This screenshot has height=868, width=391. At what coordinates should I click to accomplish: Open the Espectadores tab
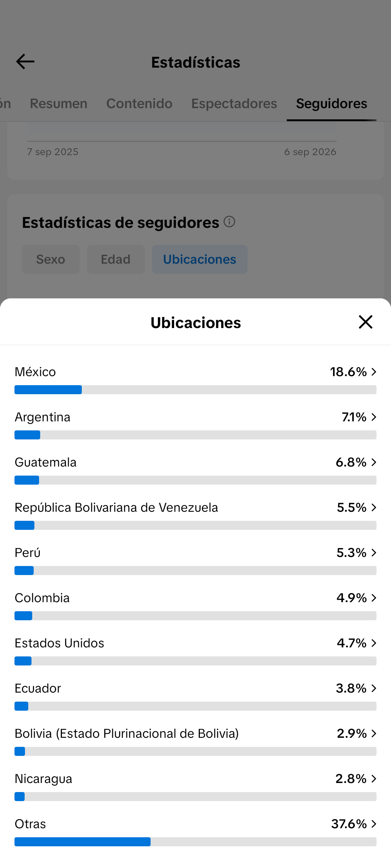tap(234, 103)
